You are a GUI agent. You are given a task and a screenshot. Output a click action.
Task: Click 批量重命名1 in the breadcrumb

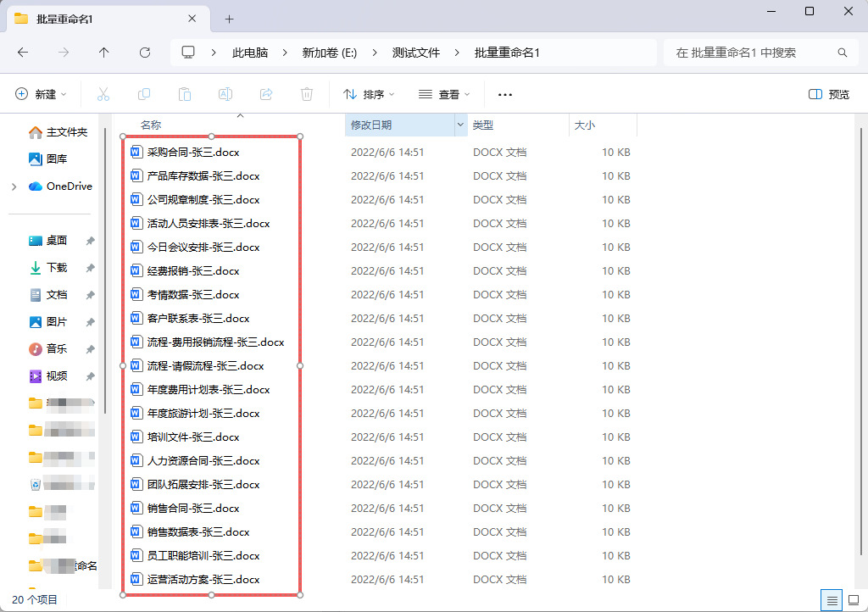[507, 53]
